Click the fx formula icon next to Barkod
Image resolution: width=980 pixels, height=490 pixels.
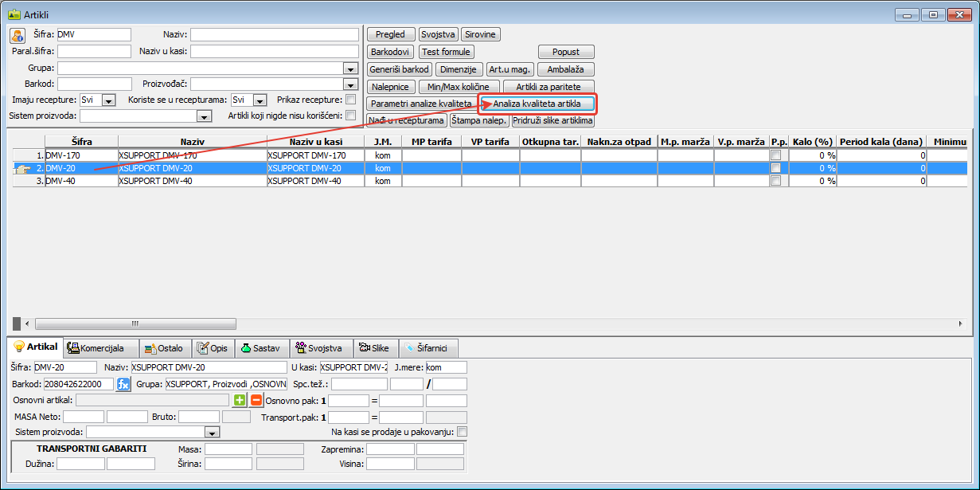123,384
